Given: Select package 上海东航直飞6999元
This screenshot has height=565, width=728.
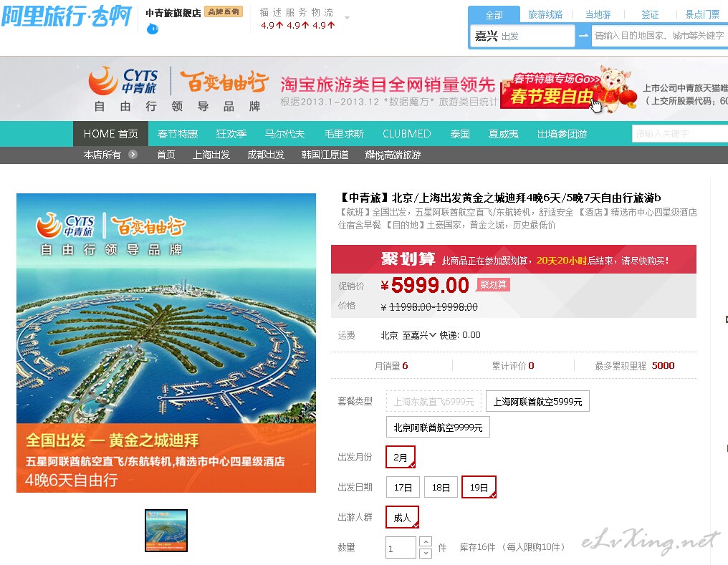Looking at the screenshot, I should tap(434, 402).
